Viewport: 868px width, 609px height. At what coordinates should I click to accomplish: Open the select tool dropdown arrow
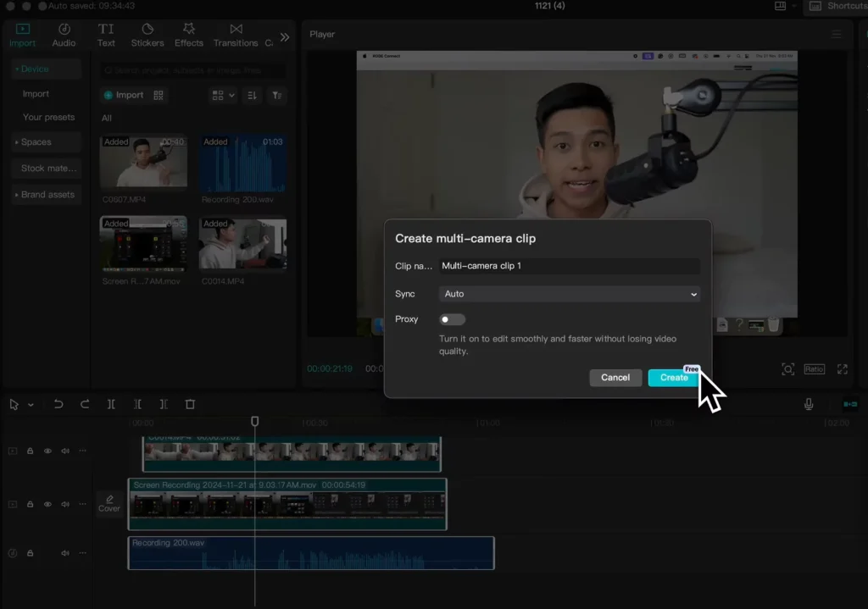point(31,405)
